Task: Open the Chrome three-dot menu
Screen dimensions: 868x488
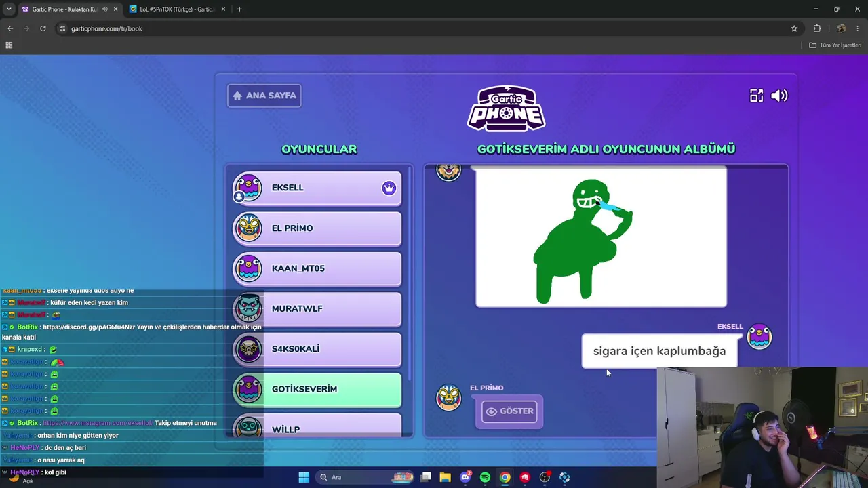Action: point(858,28)
